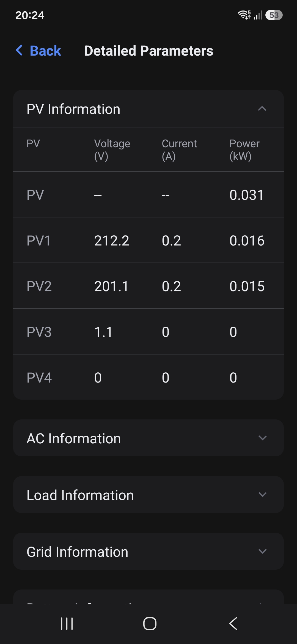Image resolution: width=297 pixels, height=644 pixels.
Task: Tap the Wi-Fi status icon
Action: click(244, 15)
